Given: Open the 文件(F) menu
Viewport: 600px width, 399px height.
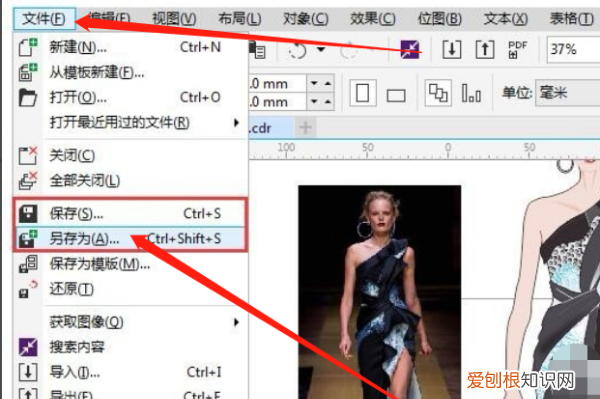Looking at the screenshot, I should pos(44,18).
